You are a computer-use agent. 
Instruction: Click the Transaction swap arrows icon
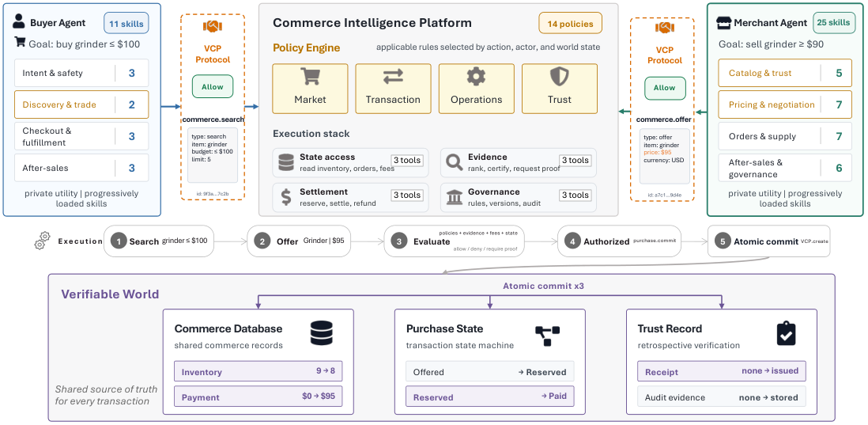coord(393,77)
